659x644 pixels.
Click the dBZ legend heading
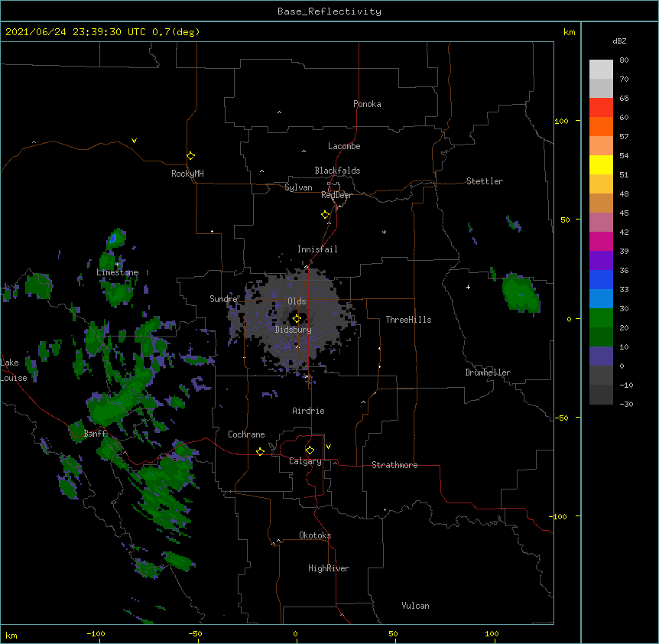pyautogui.click(x=619, y=41)
